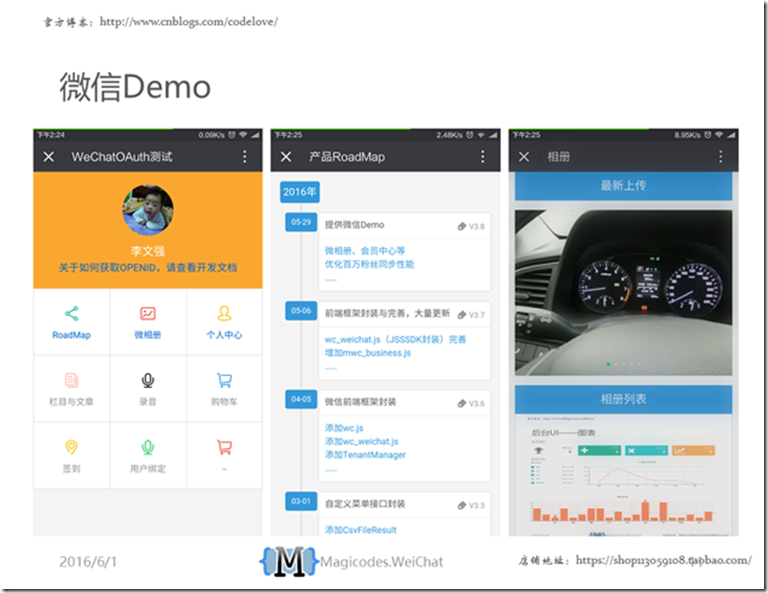Tap the V3.6 tag icon

pyautogui.click(x=461, y=403)
